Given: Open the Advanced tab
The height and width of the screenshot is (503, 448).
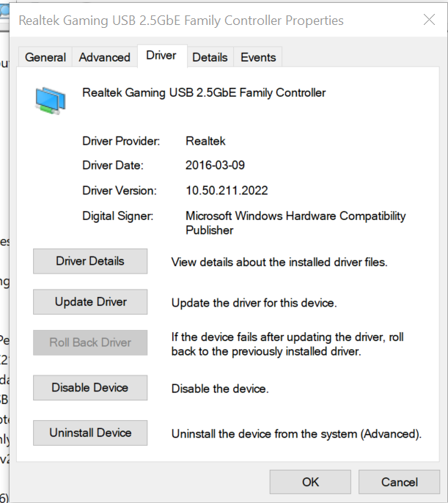Looking at the screenshot, I should (105, 57).
